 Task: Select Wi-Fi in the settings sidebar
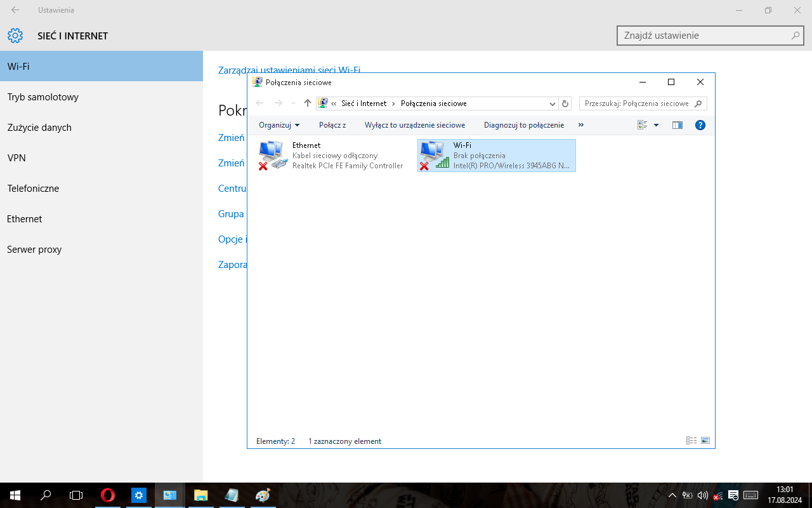pos(101,66)
